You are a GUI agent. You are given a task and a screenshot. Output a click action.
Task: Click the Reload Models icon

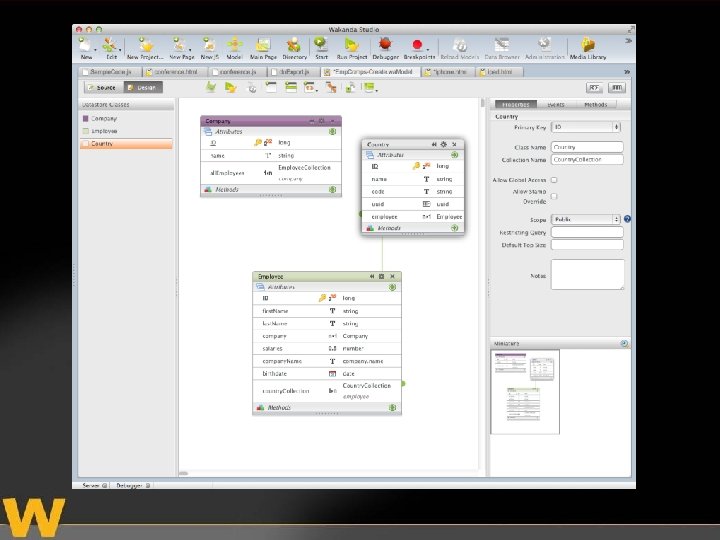(460, 45)
